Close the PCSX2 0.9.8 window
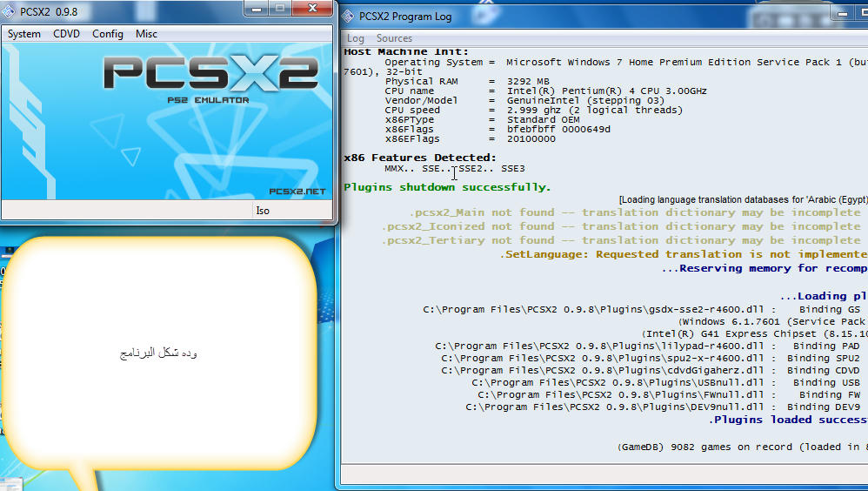 tap(312, 9)
